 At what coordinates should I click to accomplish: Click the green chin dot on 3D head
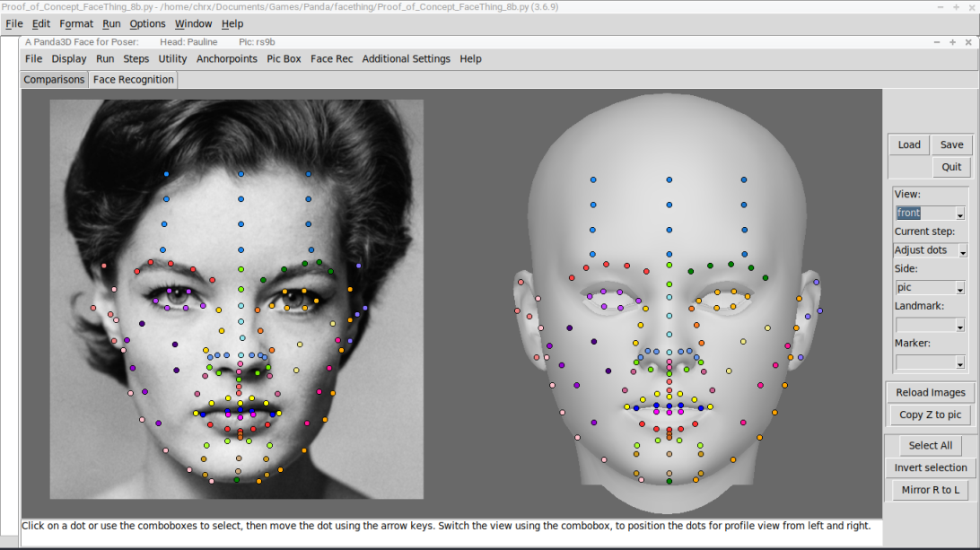(669, 481)
